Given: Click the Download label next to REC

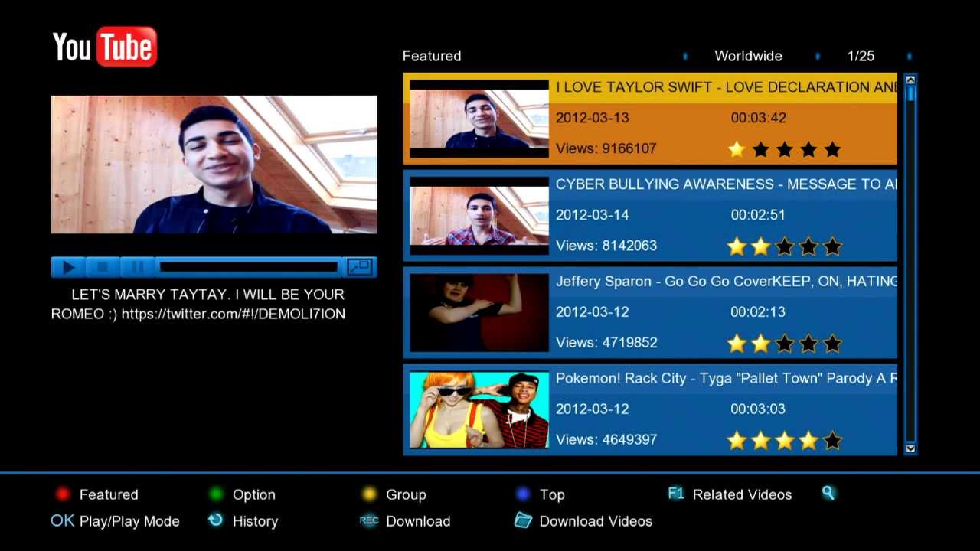Looking at the screenshot, I should 418,521.
